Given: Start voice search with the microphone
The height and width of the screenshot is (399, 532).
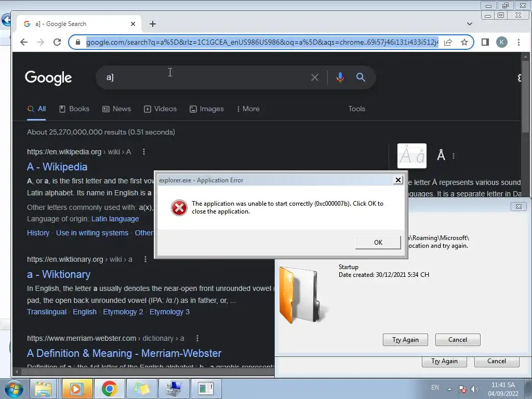Looking at the screenshot, I should coord(340,77).
